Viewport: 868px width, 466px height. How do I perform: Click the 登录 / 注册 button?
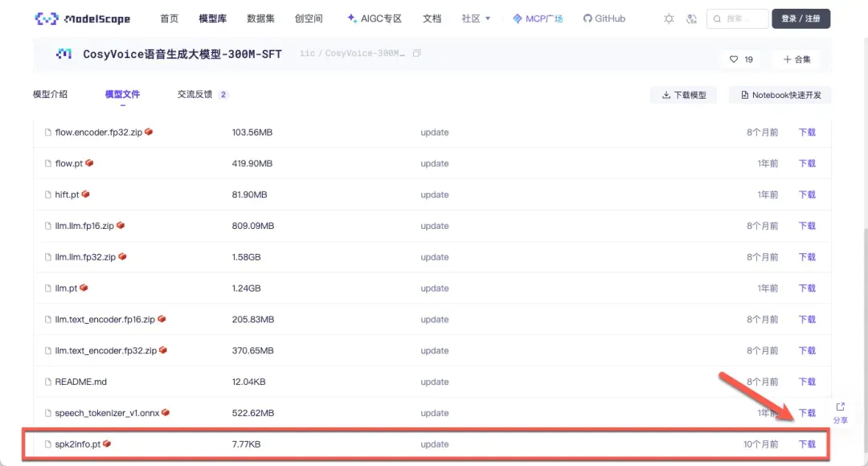800,18
